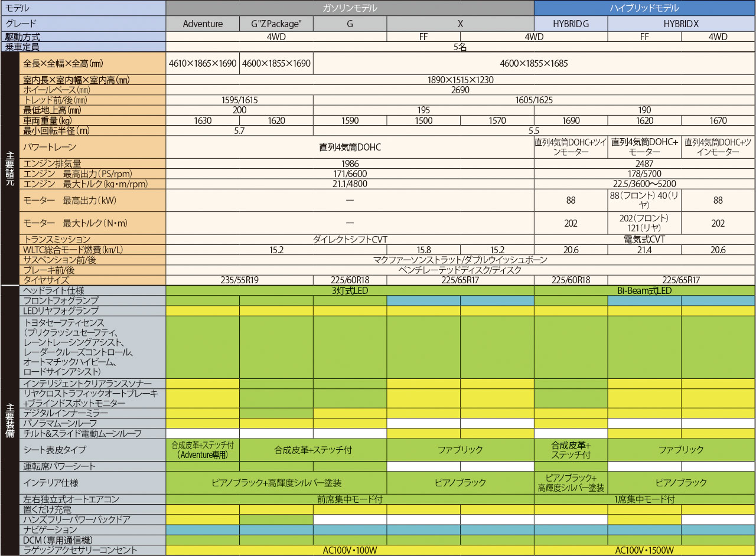Select the 電気式CVT cell

coord(645,240)
